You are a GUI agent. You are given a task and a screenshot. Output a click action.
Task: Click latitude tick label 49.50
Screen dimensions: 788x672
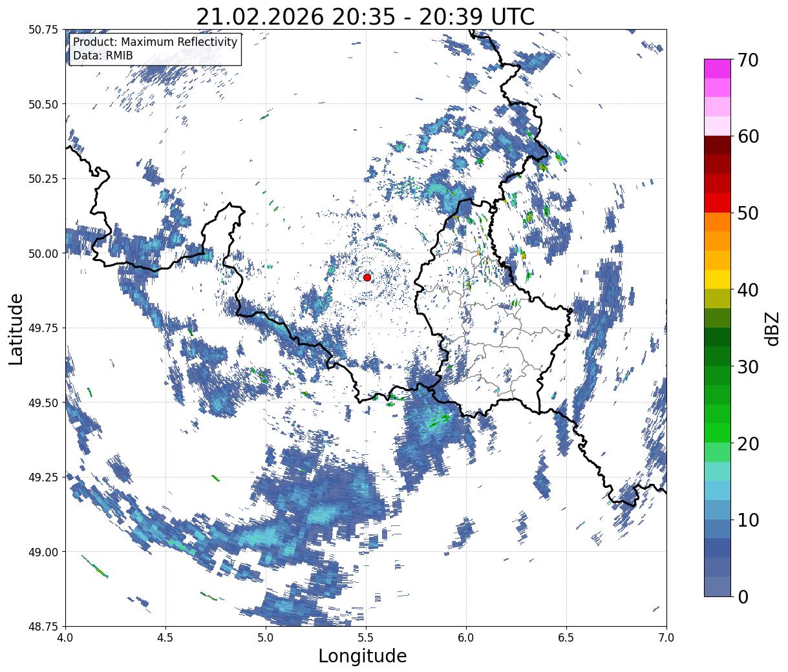tap(43, 403)
